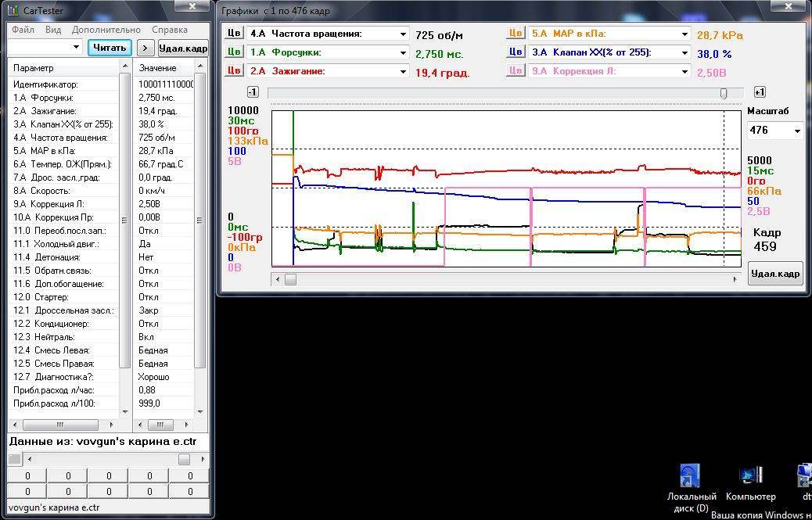Click the '>' next-frame button beside Читать
The width and height of the screenshot is (812, 520).
pos(145,47)
